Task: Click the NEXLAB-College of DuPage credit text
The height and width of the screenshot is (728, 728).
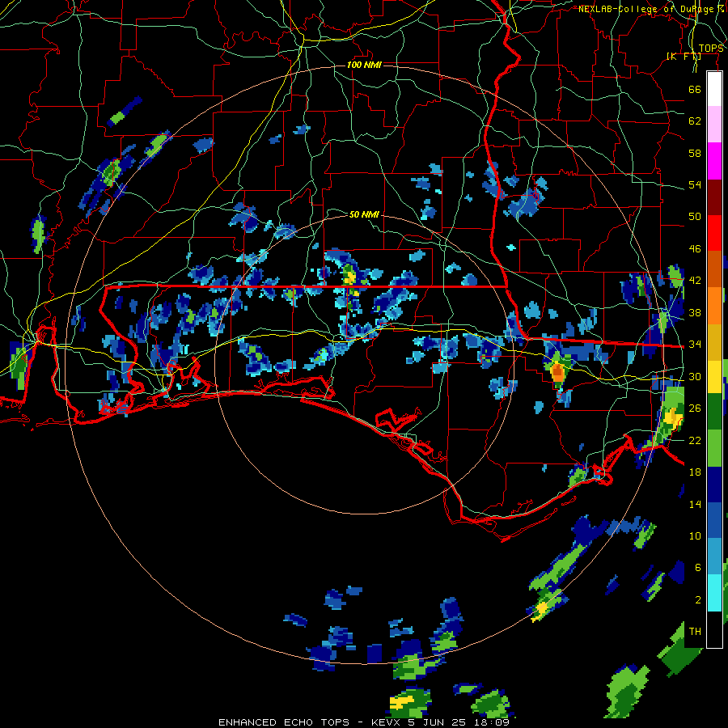Action: tap(651, 9)
